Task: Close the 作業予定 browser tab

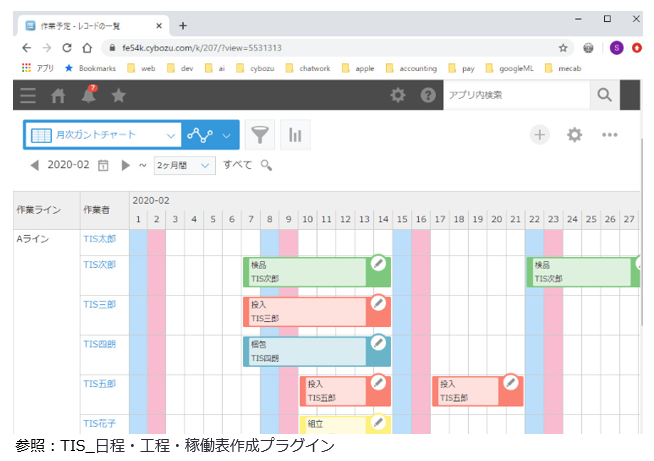Action: (x=159, y=26)
